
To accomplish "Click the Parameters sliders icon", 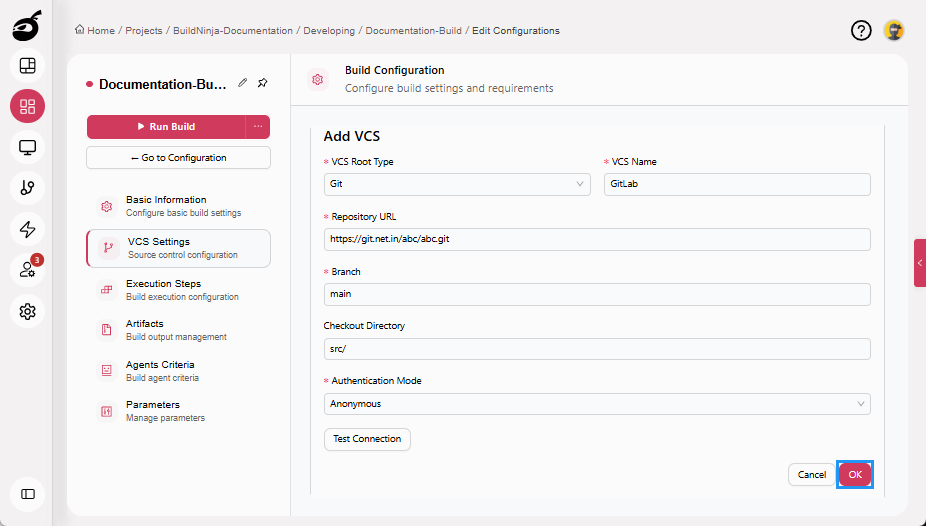I will pyautogui.click(x=106, y=411).
